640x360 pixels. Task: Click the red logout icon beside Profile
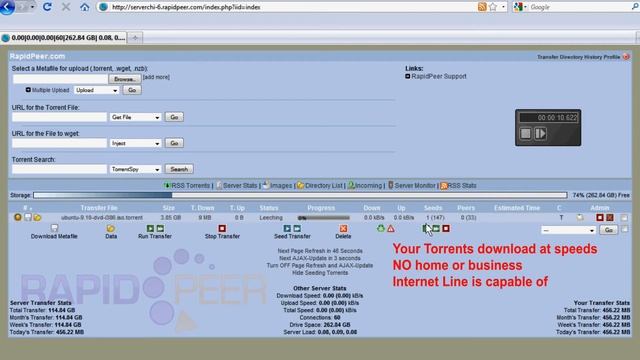coord(626,57)
